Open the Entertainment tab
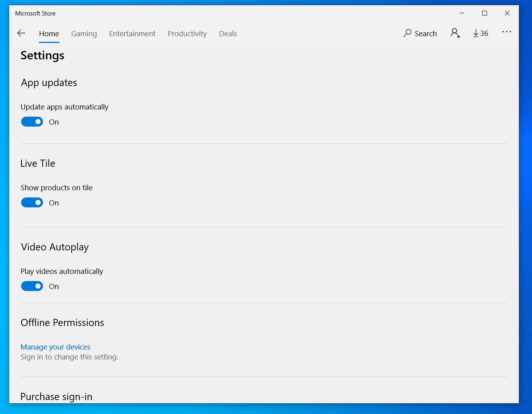This screenshot has height=414, width=532. click(132, 34)
